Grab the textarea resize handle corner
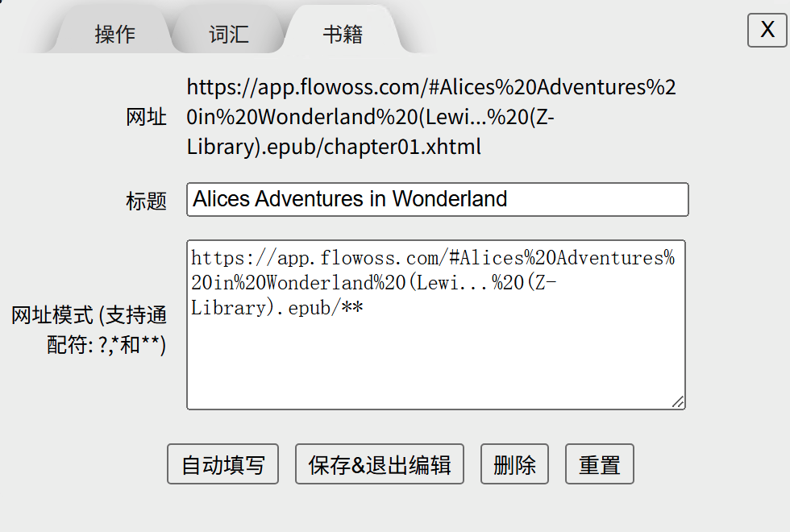Viewport: 790px width, 532px height. point(678,401)
